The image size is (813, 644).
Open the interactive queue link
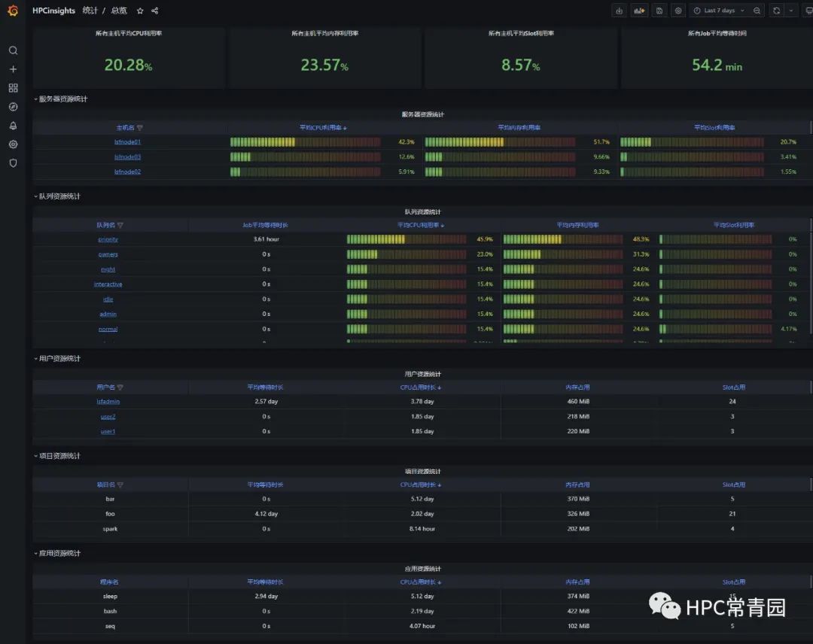tap(108, 284)
